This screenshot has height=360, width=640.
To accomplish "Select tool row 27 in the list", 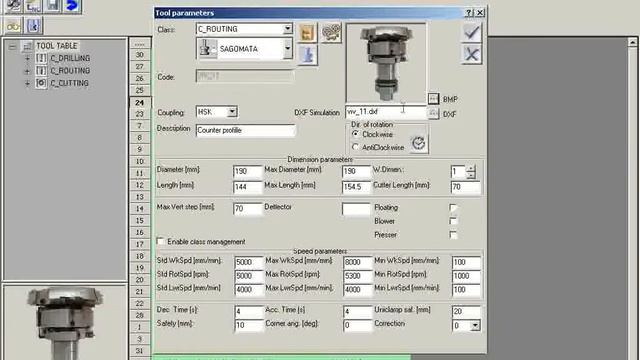I will coord(140,67).
